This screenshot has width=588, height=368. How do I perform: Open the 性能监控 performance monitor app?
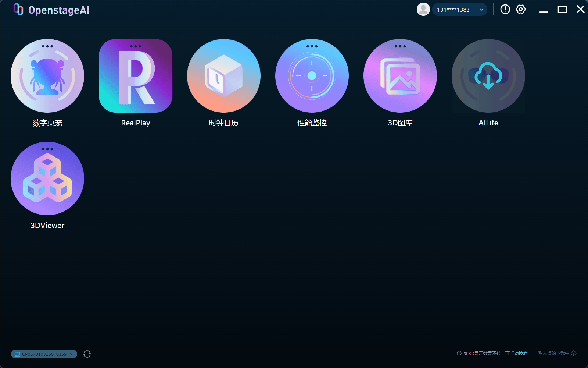(x=312, y=76)
